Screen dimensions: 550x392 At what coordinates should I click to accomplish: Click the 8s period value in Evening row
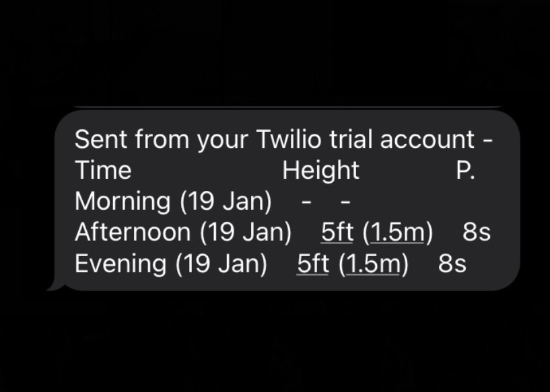452,264
